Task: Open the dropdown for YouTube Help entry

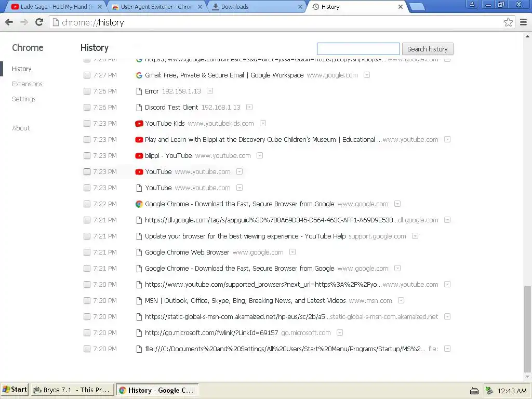Action: pos(415,236)
